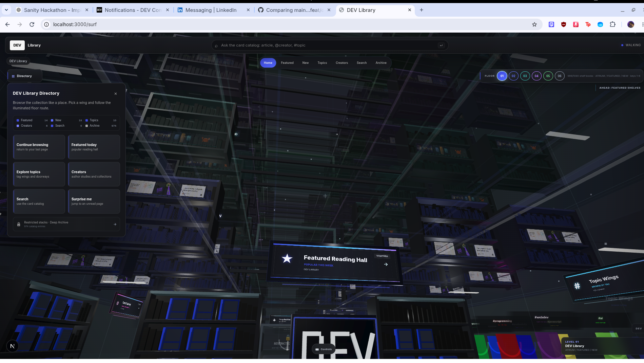Select floor 01
This screenshot has width=644, height=363.
502,76
